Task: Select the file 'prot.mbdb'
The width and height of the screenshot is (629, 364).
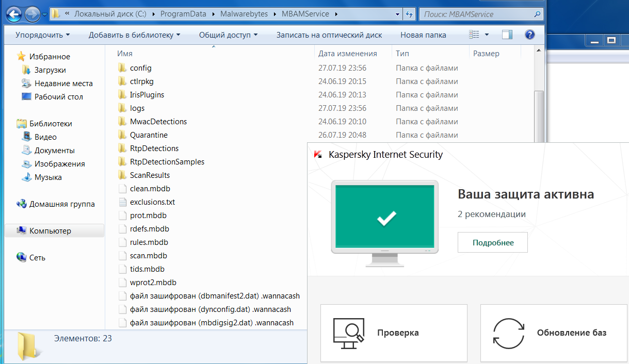Action: [x=148, y=216]
